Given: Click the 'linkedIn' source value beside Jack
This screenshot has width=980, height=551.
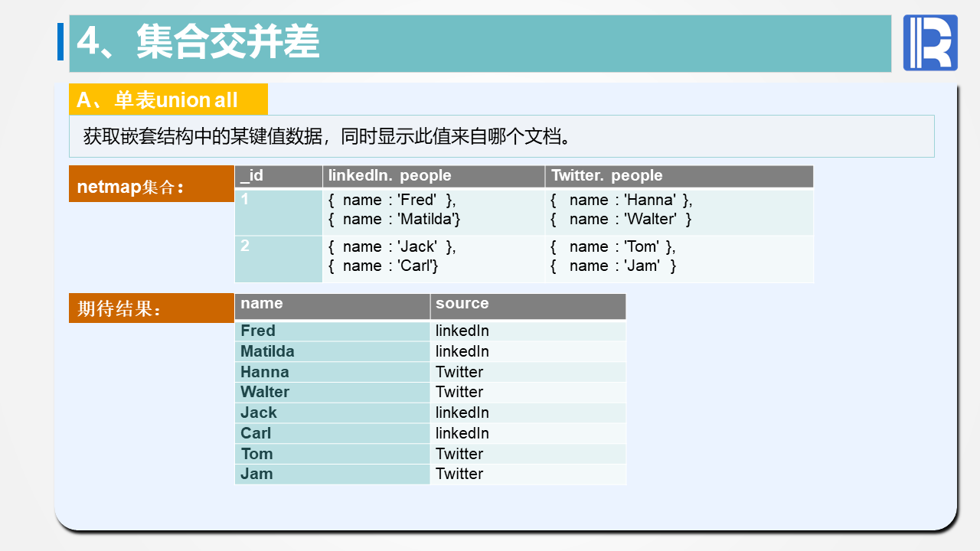Looking at the screenshot, I should pyautogui.click(x=462, y=412).
